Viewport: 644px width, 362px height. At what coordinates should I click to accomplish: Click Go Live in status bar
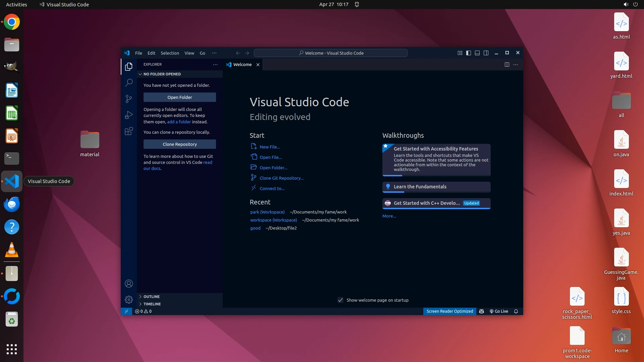click(x=499, y=311)
